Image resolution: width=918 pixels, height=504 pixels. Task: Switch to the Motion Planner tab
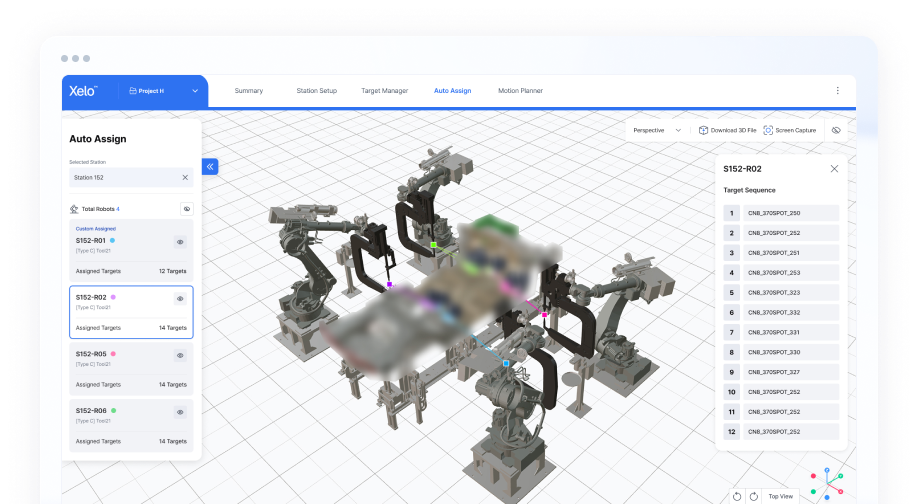pyautogui.click(x=520, y=91)
